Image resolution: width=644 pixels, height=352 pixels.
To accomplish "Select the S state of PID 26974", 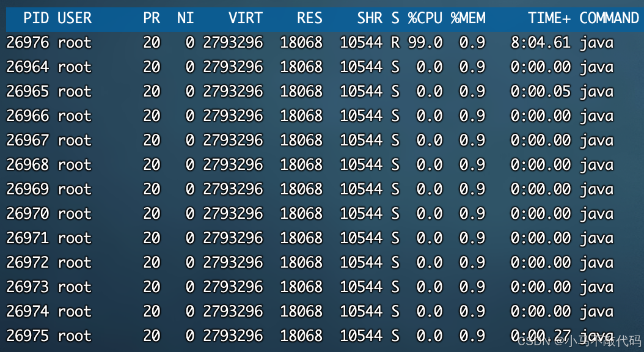I will pos(395,311).
